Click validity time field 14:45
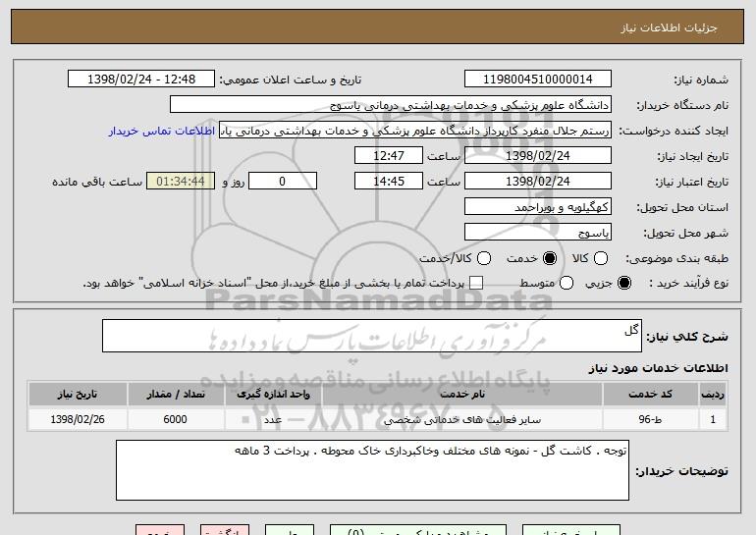This screenshot has width=756, height=535. [389, 182]
